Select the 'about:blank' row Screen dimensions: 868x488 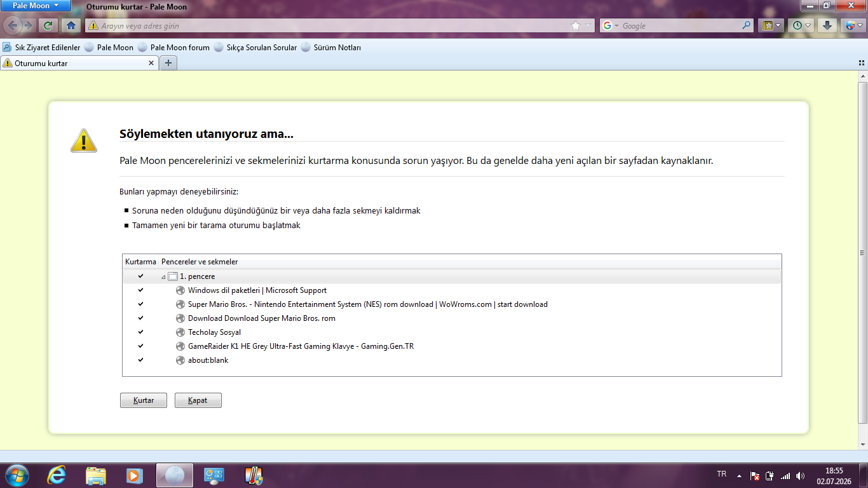coord(452,360)
